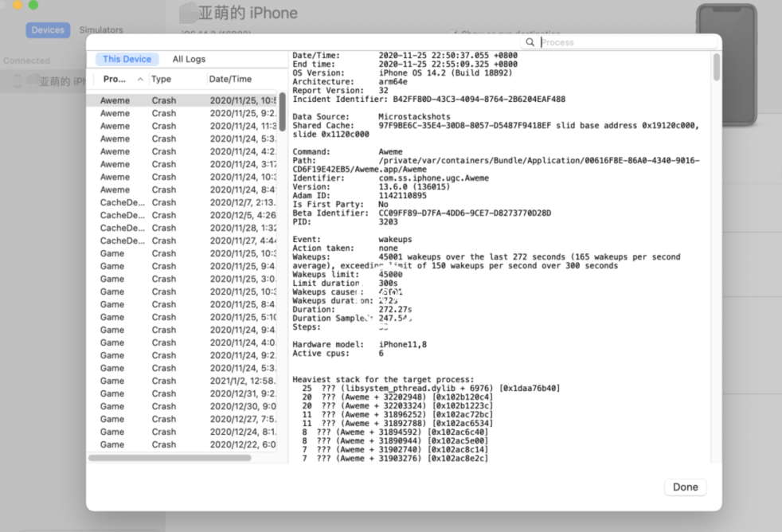This screenshot has height=532, width=782.
Task: Click the com.ss.iphone.ugc.Aweme identifier line
Action: click(x=390, y=178)
